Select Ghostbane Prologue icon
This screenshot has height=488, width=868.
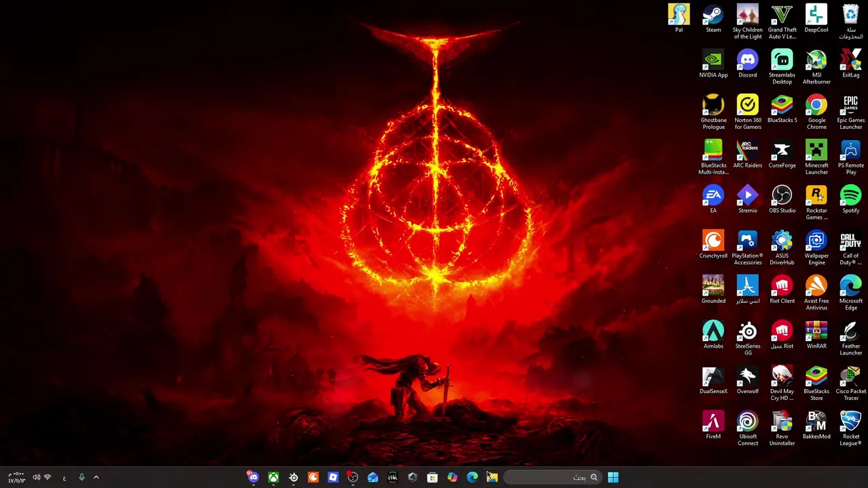[x=713, y=113]
